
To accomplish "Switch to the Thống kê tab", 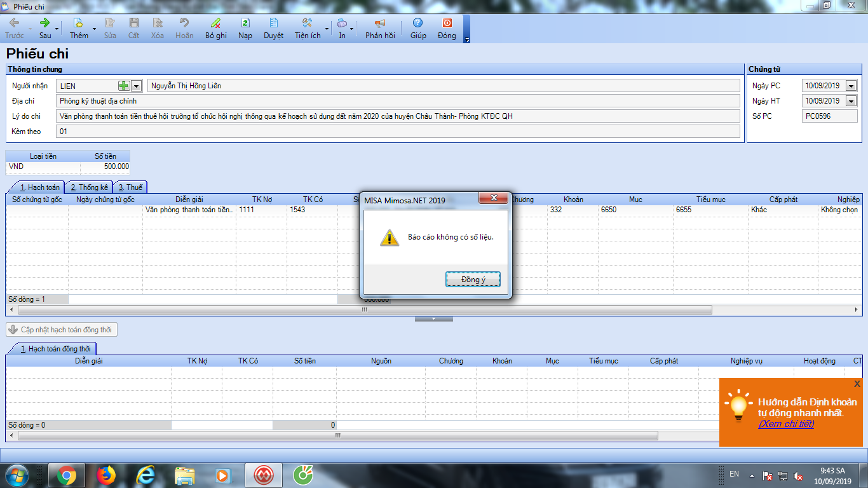I will click(89, 187).
